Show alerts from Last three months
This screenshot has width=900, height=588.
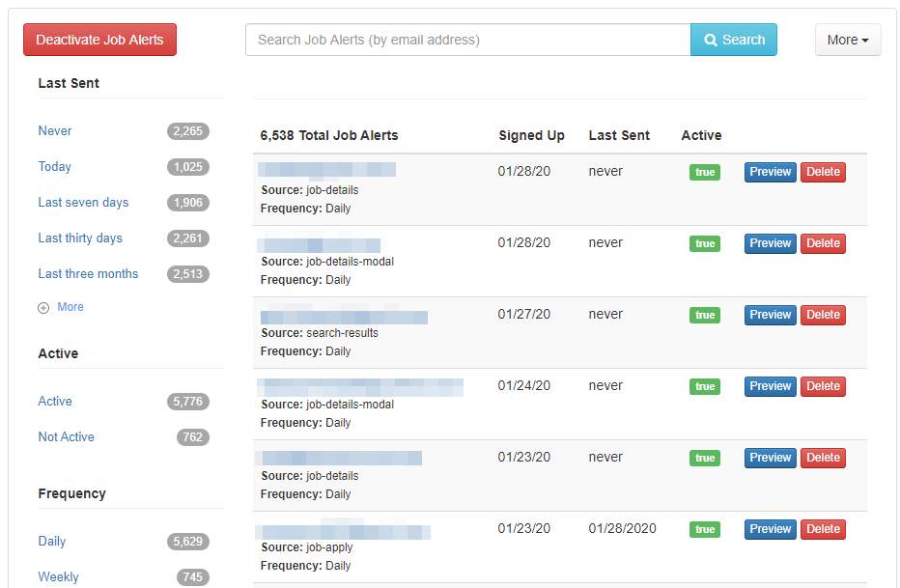[x=88, y=273]
